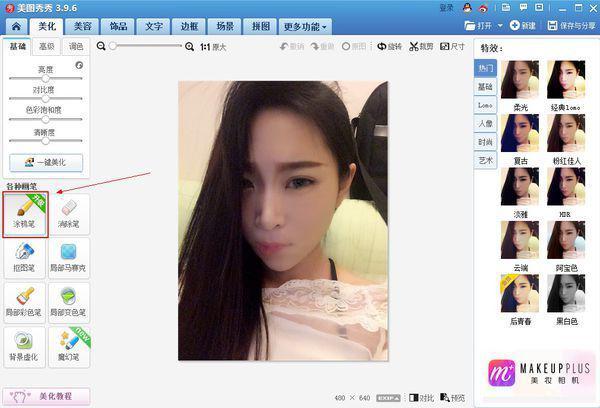Image resolution: width=600 pixels, height=408 pixels.
Task: Open the dropdown arrow next to 打开
Action: [x=499, y=25]
